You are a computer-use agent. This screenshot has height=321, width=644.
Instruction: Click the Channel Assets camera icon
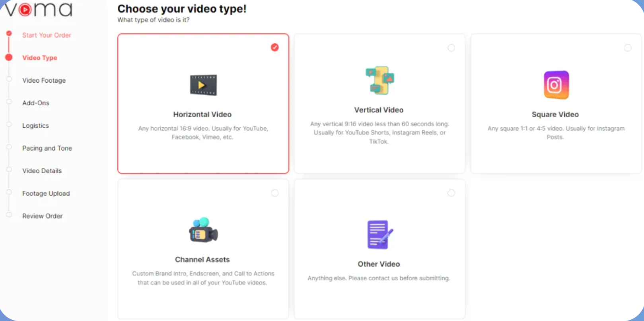pos(203,230)
